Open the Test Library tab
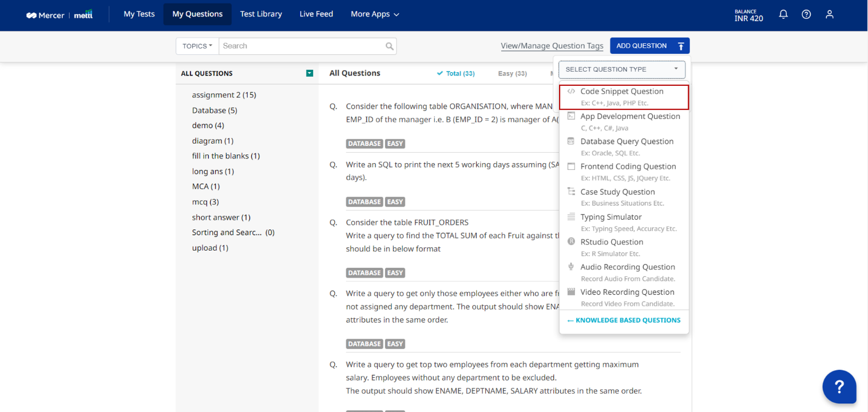This screenshot has height=412, width=868. point(261,14)
